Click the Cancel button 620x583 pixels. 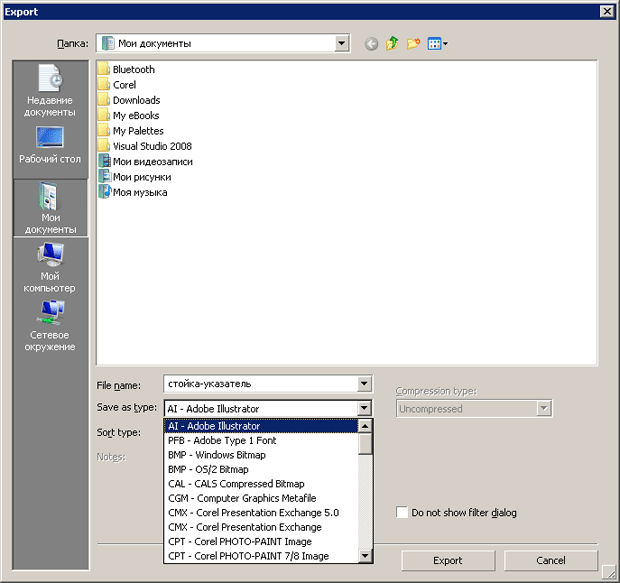click(550, 560)
